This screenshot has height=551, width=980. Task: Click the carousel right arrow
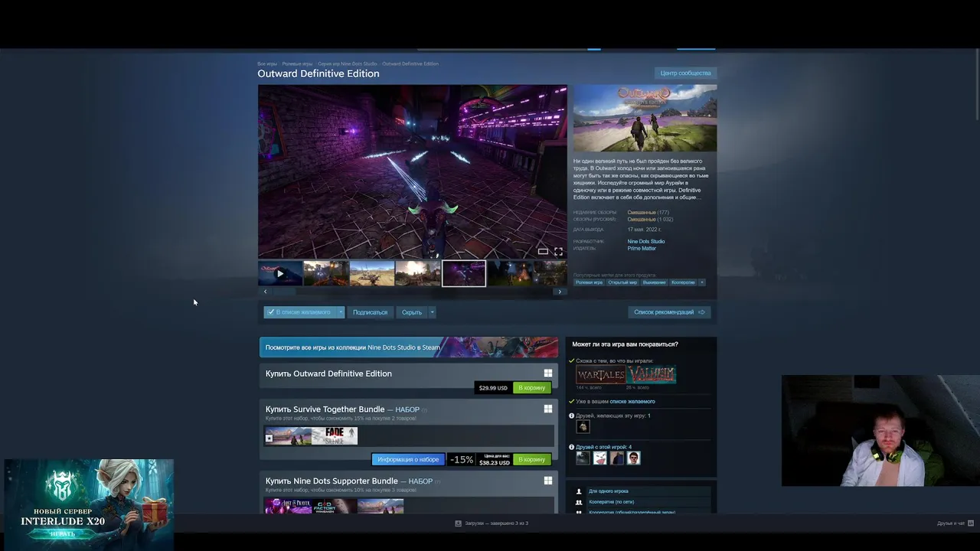(x=560, y=292)
